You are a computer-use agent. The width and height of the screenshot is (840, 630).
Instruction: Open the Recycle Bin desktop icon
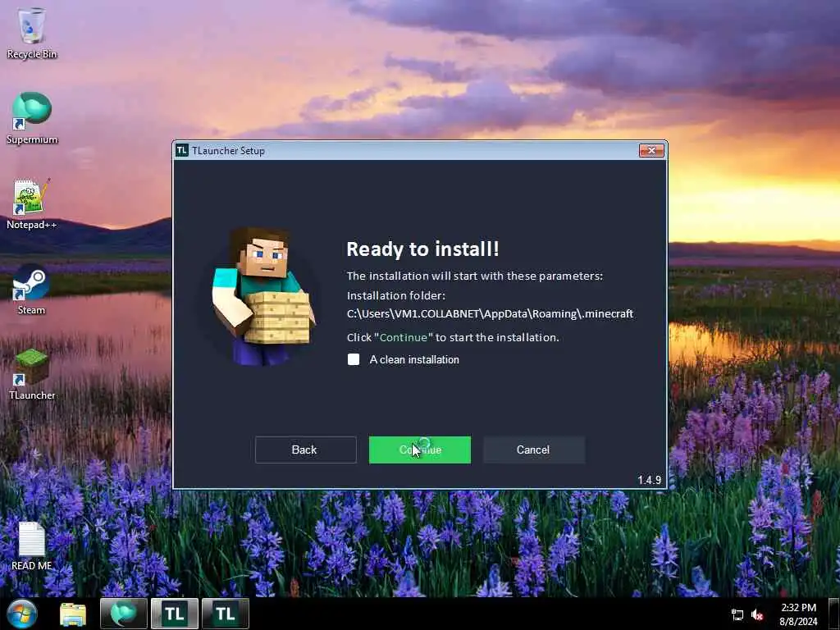click(x=32, y=33)
